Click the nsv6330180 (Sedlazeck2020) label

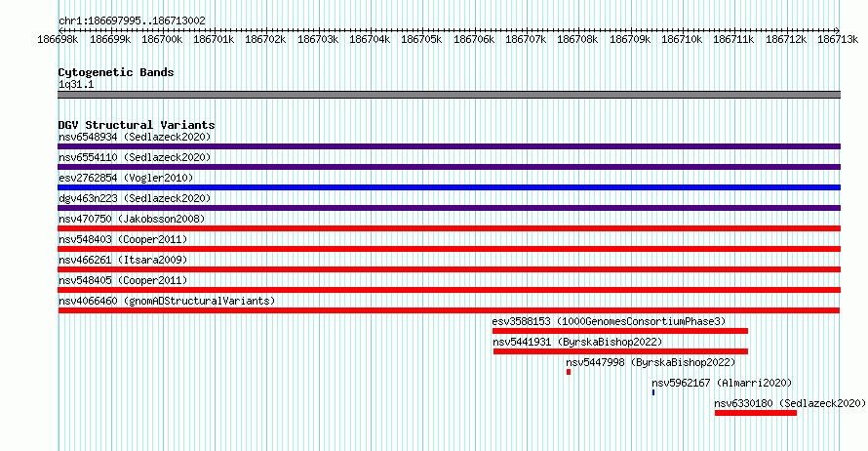coord(790,403)
